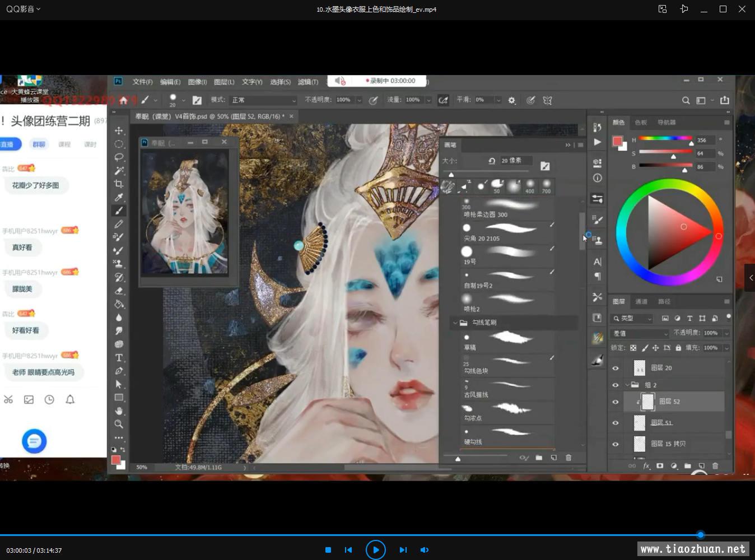
Task: Select the Zoom magnifier tool
Action: coord(119,424)
